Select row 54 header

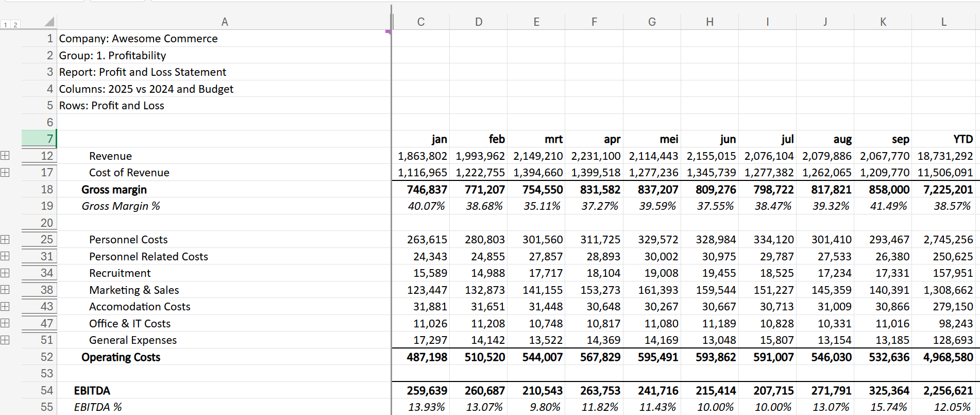[x=39, y=390]
